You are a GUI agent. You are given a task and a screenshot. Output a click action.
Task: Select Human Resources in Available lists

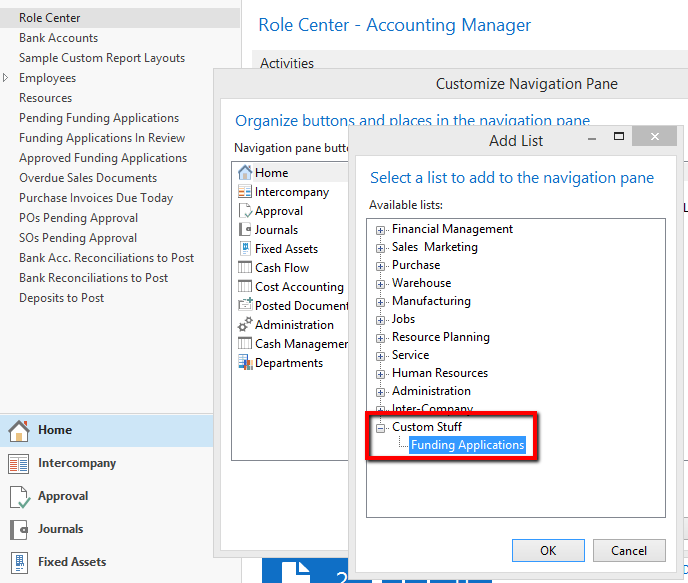coord(440,373)
